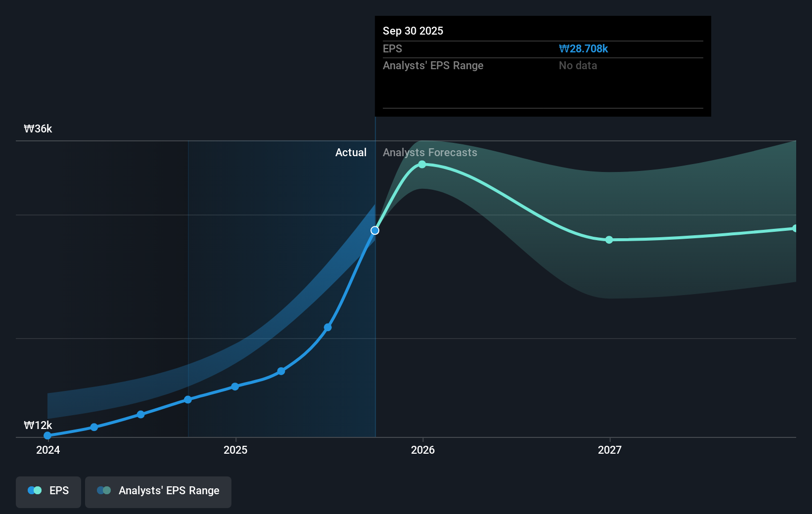Expand the Analysts Forecasts section

430,152
